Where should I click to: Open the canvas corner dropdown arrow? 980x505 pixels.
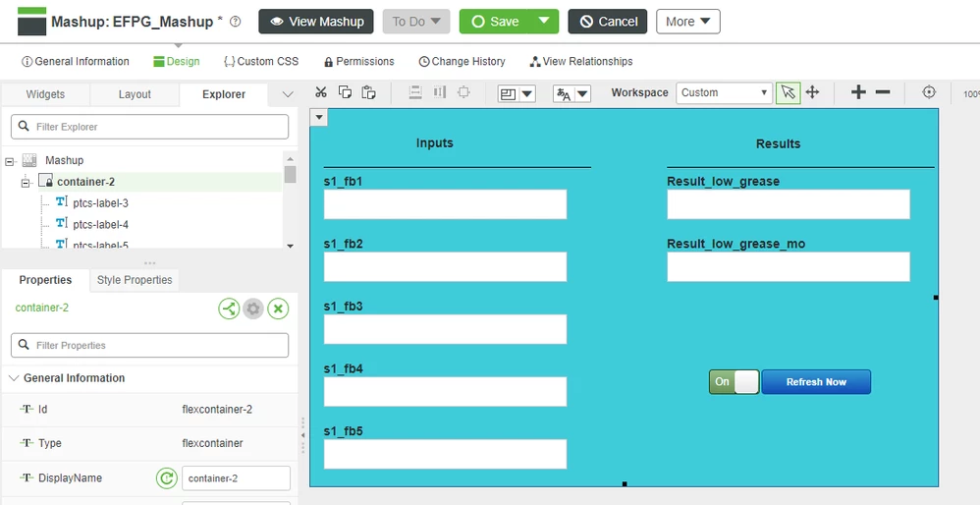319,117
